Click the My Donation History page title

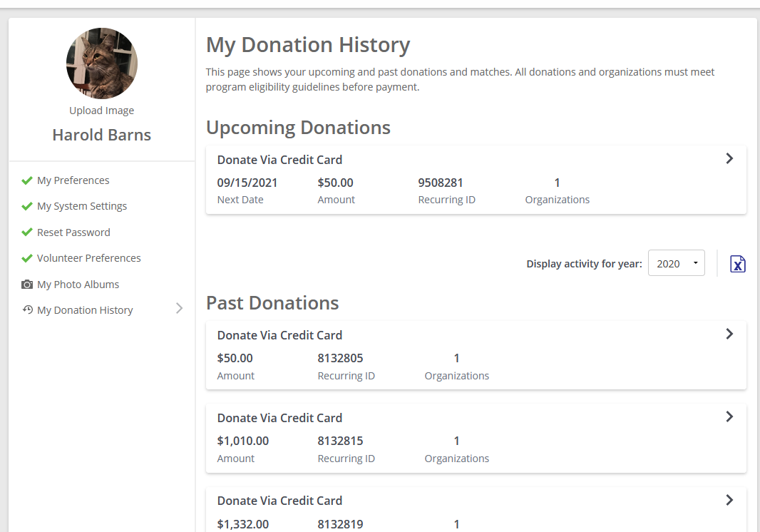pyautogui.click(x=308, y=45)
